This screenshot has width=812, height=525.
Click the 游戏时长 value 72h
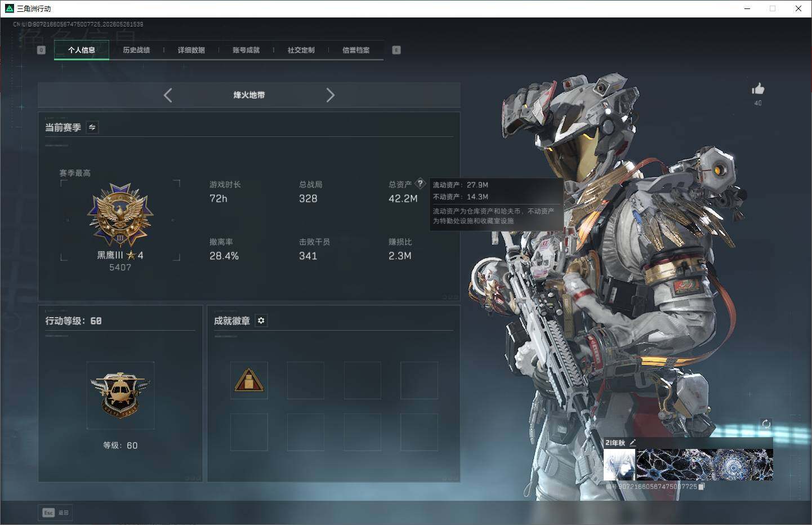(218, 199)
